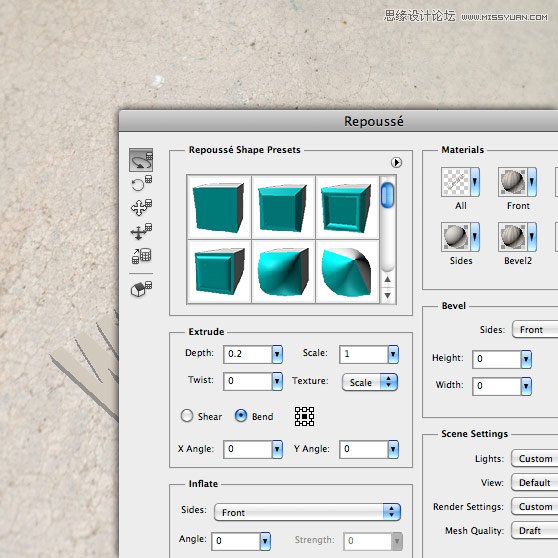Open the Texture Scale dropdown
558x558 pixels.
(x=370, y=382)
